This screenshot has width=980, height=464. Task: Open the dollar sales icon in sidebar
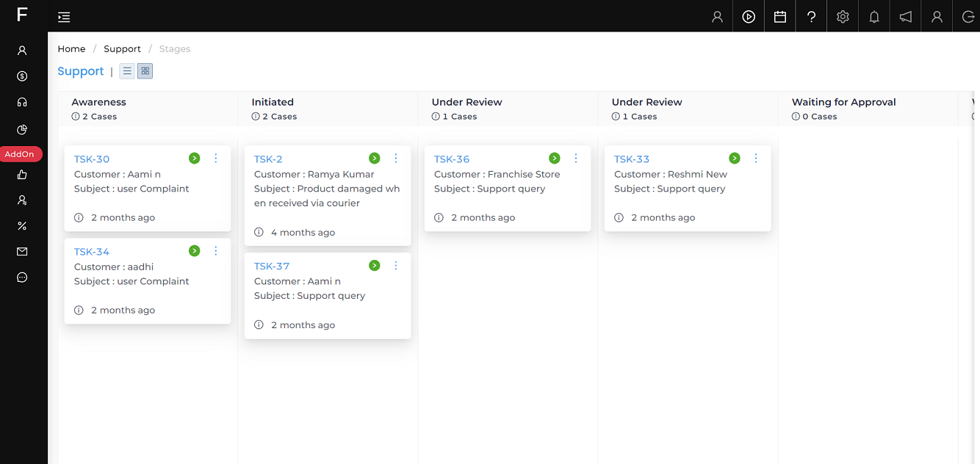[x=22, y=76]
